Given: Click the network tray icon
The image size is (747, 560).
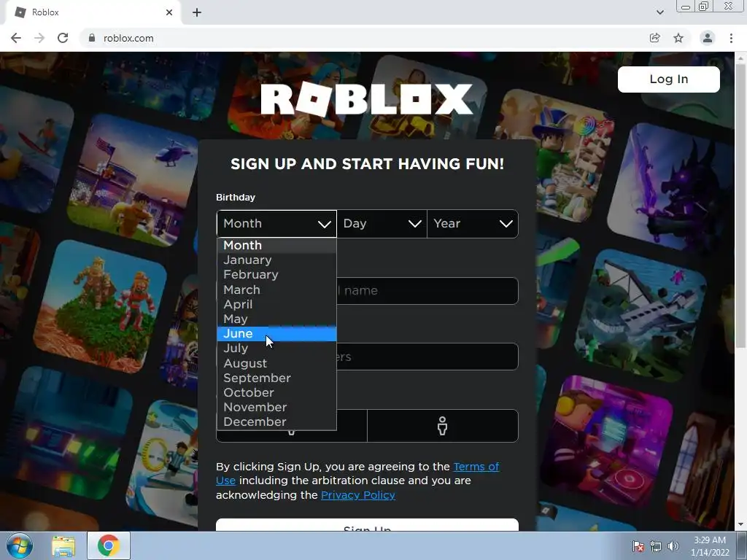Looking at the screenshot, I should (656, 546).
